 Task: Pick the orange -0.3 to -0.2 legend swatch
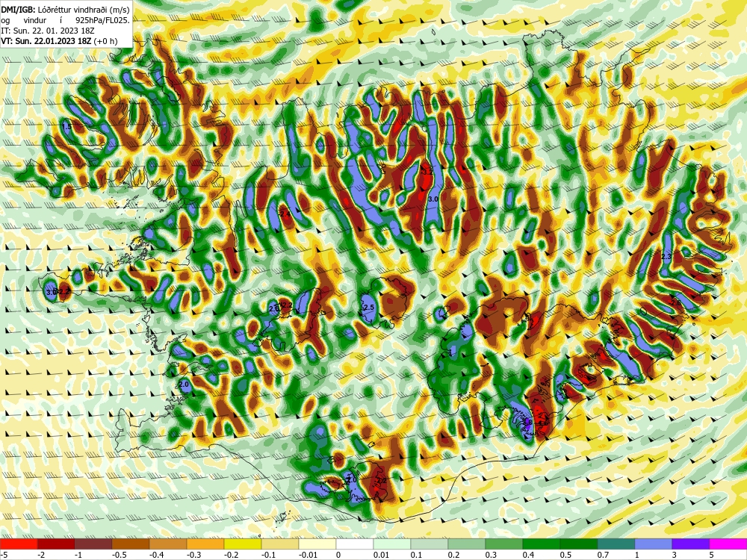click(x=205, y=544)
